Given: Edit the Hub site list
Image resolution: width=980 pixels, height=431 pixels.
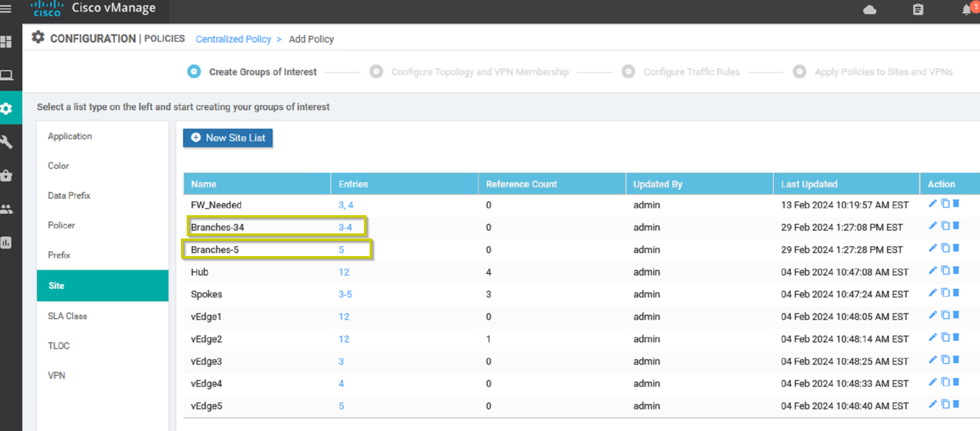Looking at the screenshot, I should [933, 270].
